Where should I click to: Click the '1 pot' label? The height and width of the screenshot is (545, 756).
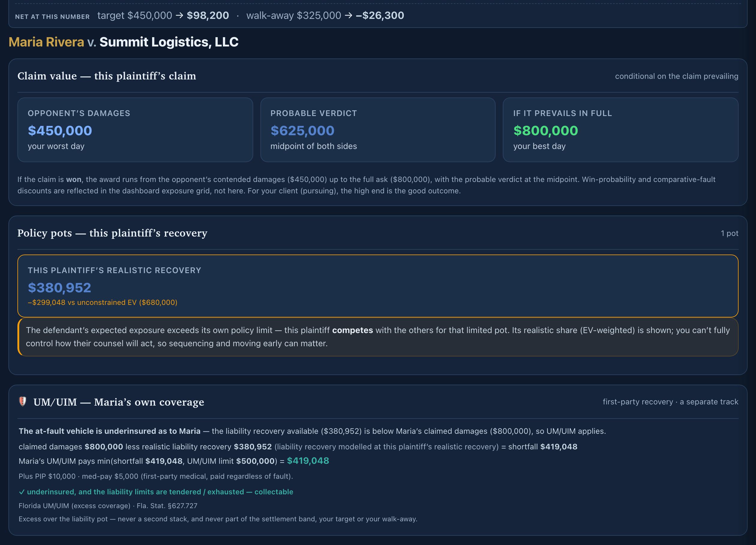click(x=729, y=233)
